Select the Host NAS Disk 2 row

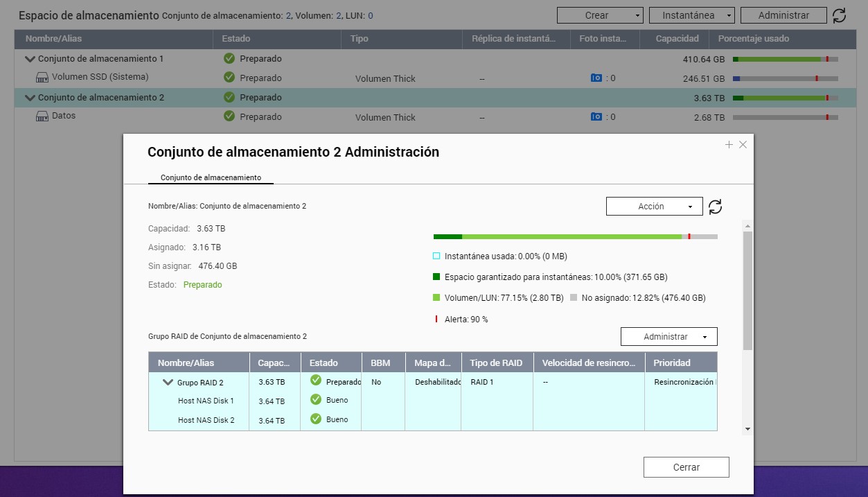pyautogui.click(x=206, y=420)
